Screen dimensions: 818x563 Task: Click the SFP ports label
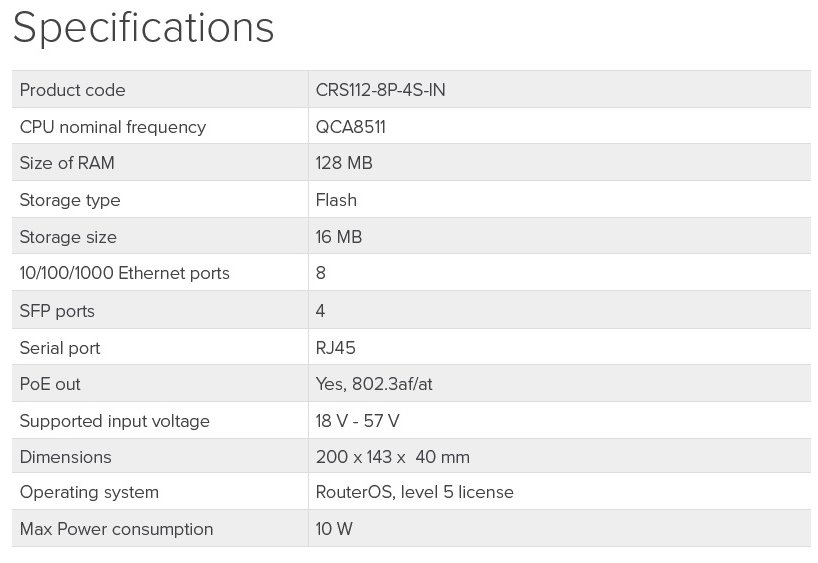(x=57, y=311)
